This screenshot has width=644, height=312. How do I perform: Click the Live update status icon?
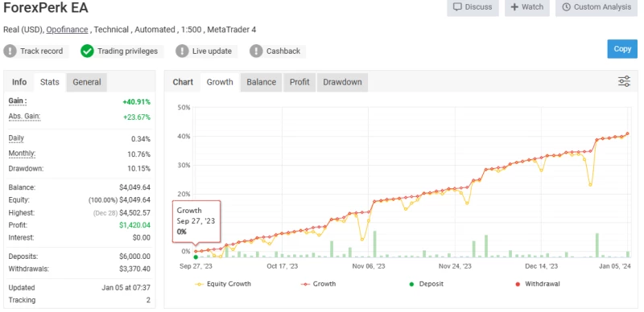tap(182, 51)
